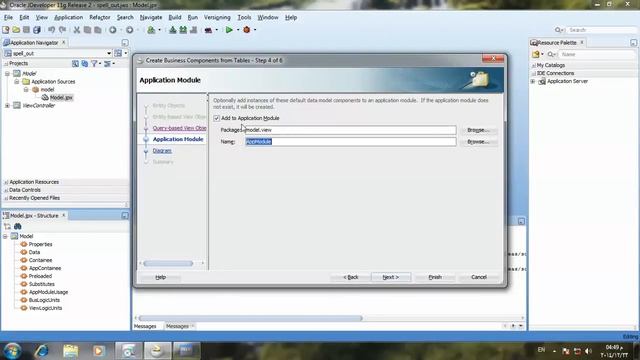Click the Make project toolbar icon
The height and width of the screenshot is (360, 640).
(x=173, y=30)
